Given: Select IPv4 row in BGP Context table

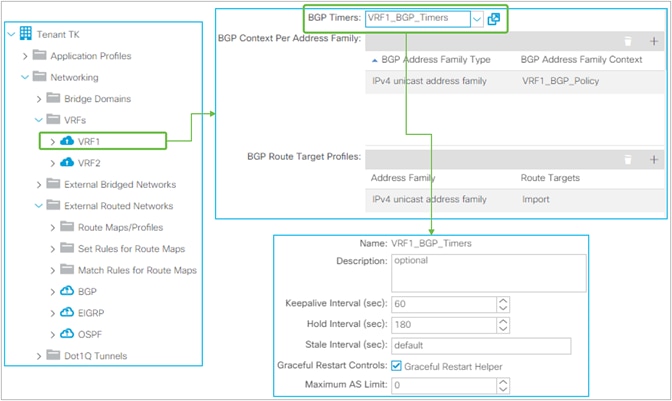Looking at the screenshot, I should [514, 81].
